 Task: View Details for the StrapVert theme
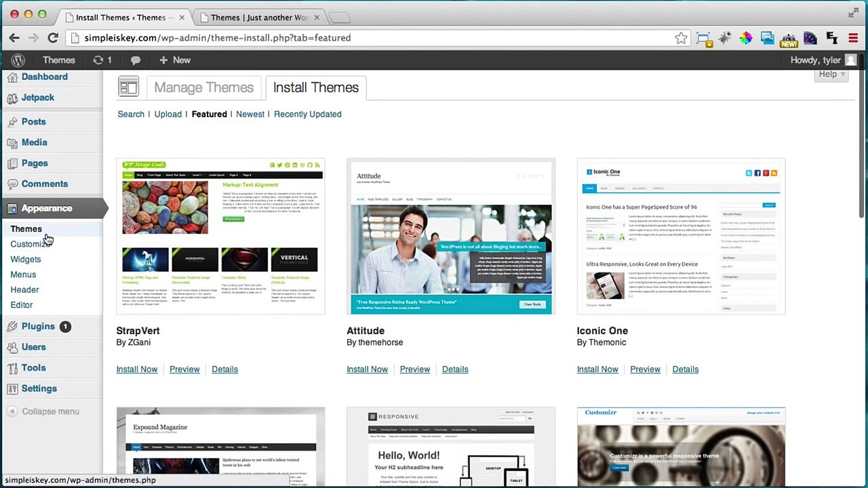tap(224, 369)
